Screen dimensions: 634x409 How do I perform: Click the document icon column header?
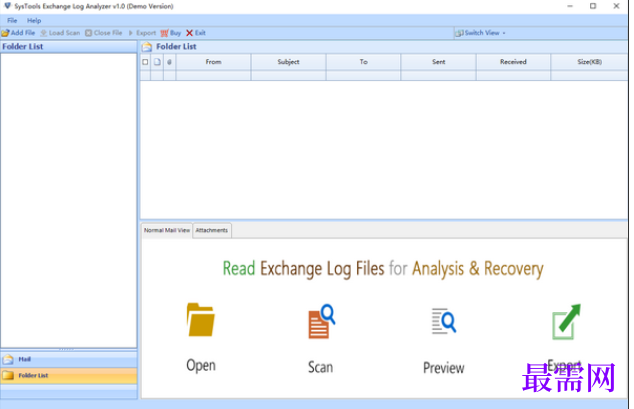[x=157, y=62]
